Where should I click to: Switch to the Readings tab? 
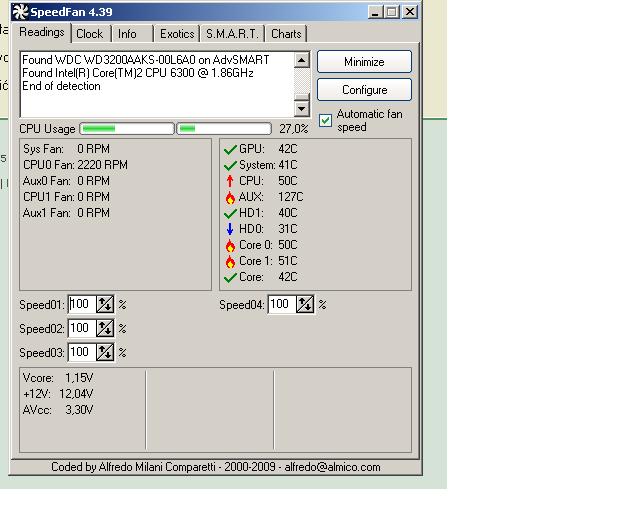pos(42,32)
